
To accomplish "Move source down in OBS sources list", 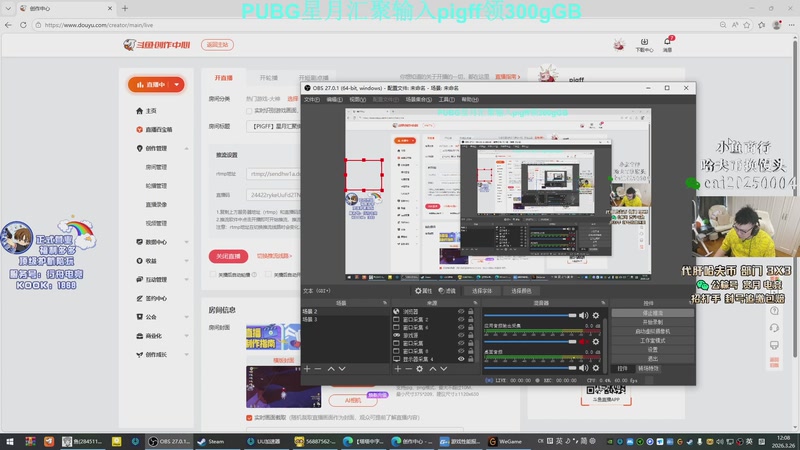I will coord(444,368).
